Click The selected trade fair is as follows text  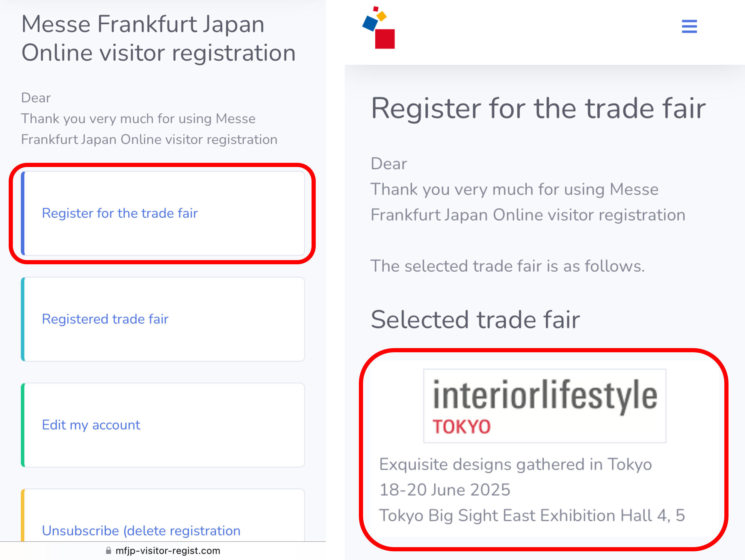coord(507,266)
